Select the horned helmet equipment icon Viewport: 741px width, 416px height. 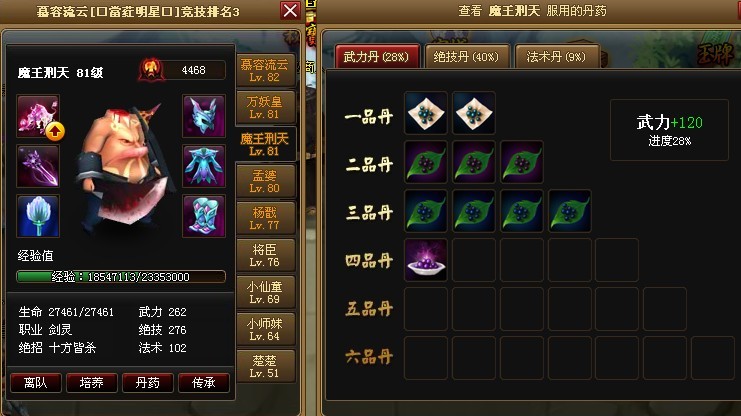(204, 116)
